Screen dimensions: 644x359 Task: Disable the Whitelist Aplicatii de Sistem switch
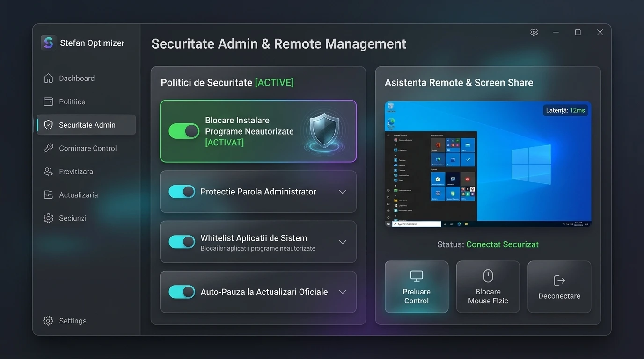tap(182, 242)
